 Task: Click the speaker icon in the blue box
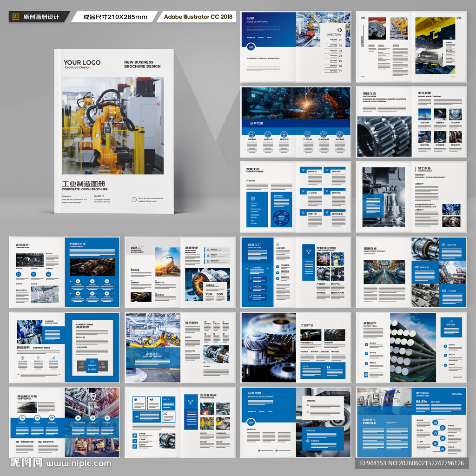[137, 416]
